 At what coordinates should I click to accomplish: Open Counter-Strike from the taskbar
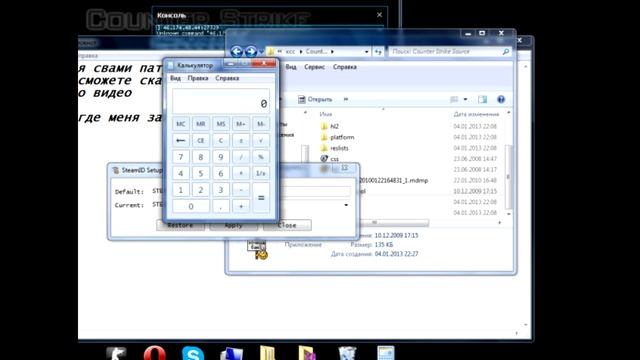coord(116,353)
